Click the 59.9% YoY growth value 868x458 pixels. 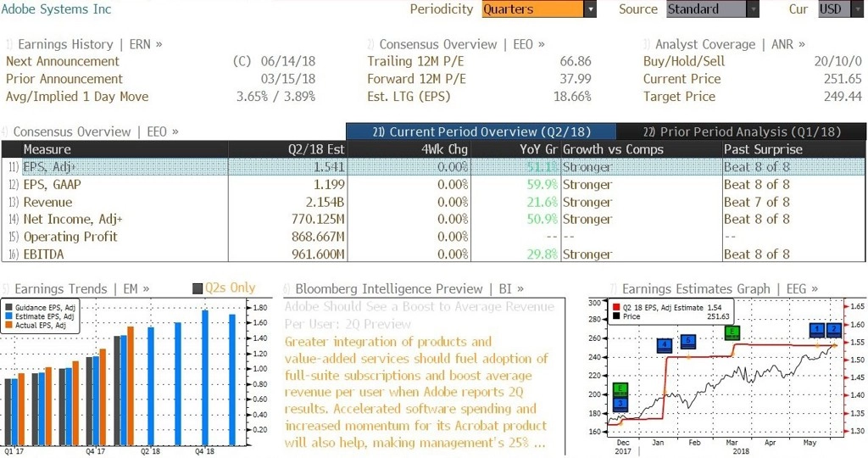(x=542, y=184)
